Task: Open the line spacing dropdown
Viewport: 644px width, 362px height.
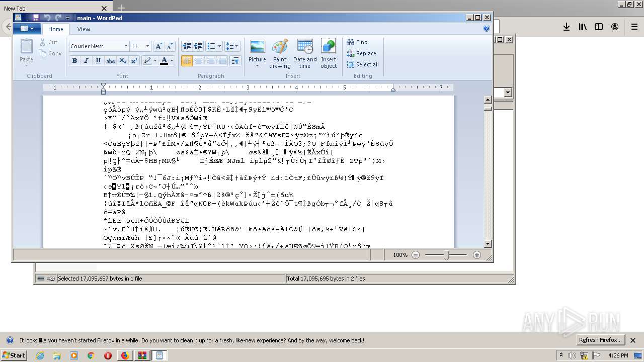Action: (232, 46)
